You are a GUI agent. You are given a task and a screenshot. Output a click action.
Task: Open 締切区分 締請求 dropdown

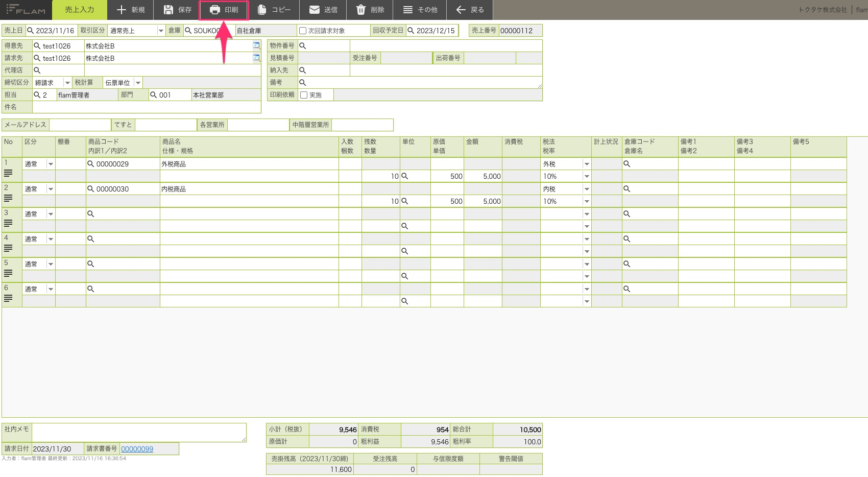coord(67,83)
